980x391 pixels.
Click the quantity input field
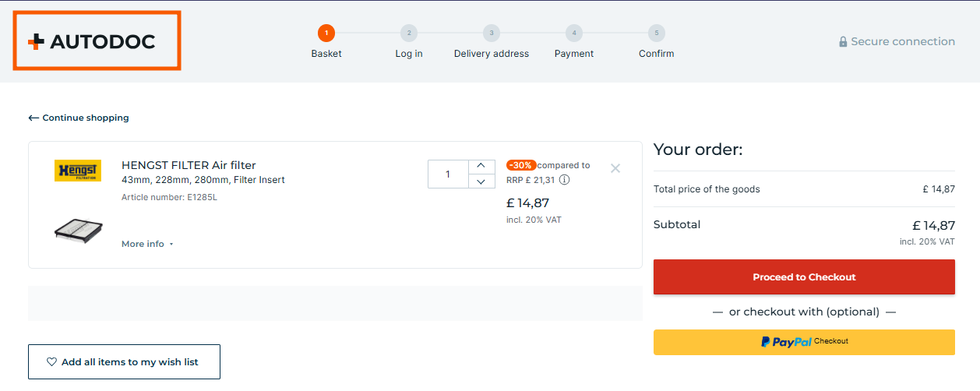pyautogui.click(x=448, y=174)
